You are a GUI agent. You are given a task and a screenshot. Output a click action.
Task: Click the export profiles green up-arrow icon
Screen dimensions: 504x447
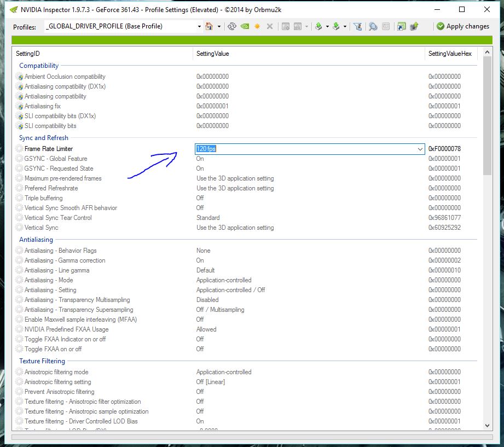coord(318,26)
